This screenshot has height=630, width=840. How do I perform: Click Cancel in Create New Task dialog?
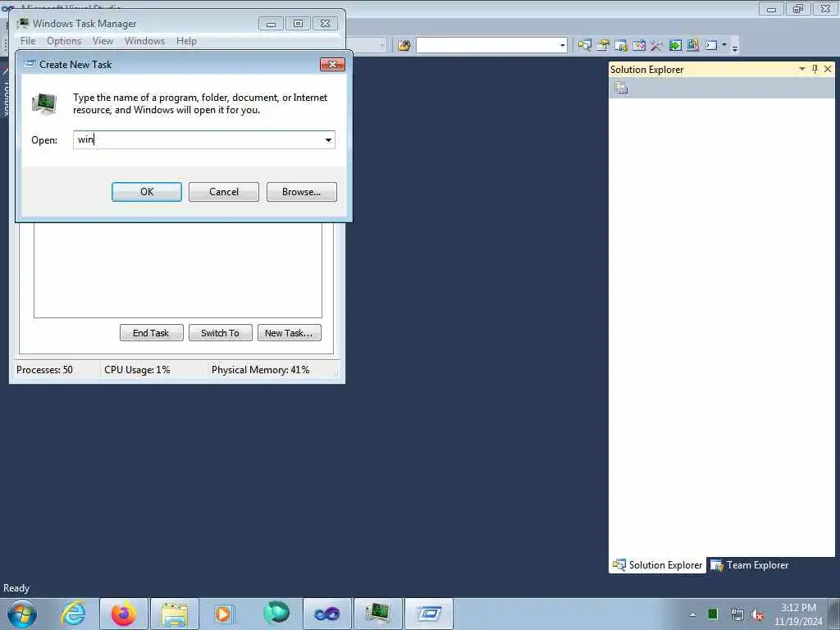pos(224,192)
